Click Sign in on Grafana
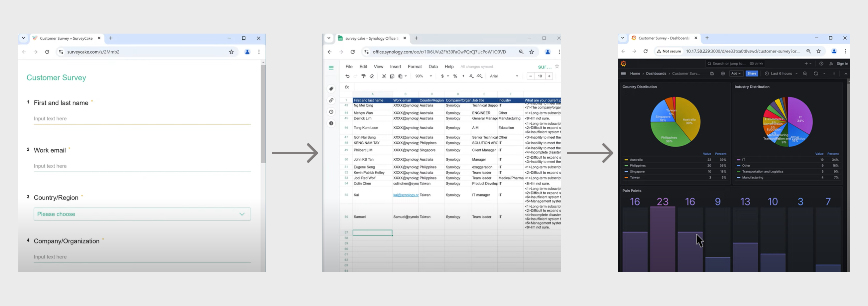This screenshot has height=306, width=868. pyautogui.click(x=842, y=64)
